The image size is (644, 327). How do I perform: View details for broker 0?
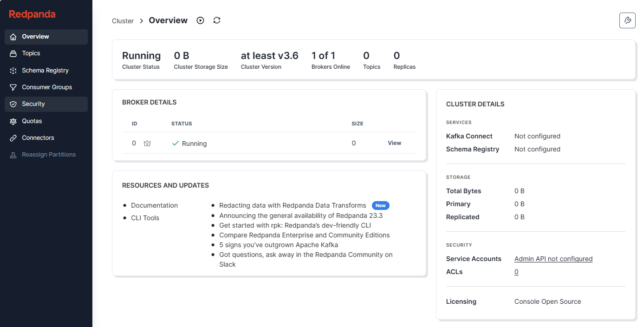394,143
